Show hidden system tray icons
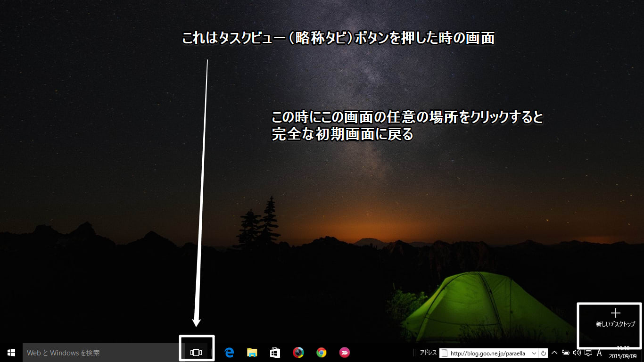644x362 pixels. 554,353
